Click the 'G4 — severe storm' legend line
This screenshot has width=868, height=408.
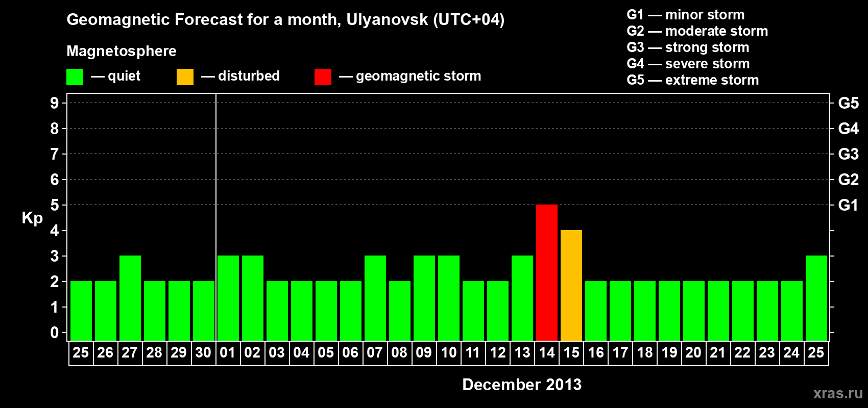tap(688, 64)
